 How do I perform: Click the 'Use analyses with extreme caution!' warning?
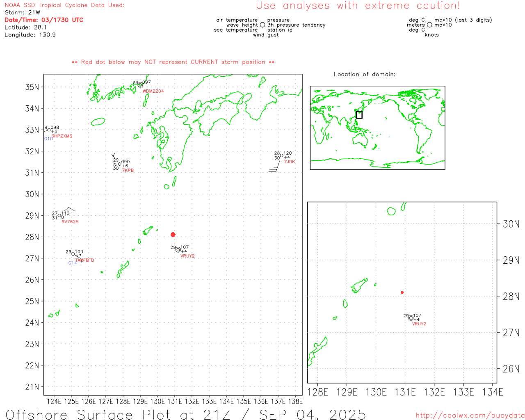358,5
